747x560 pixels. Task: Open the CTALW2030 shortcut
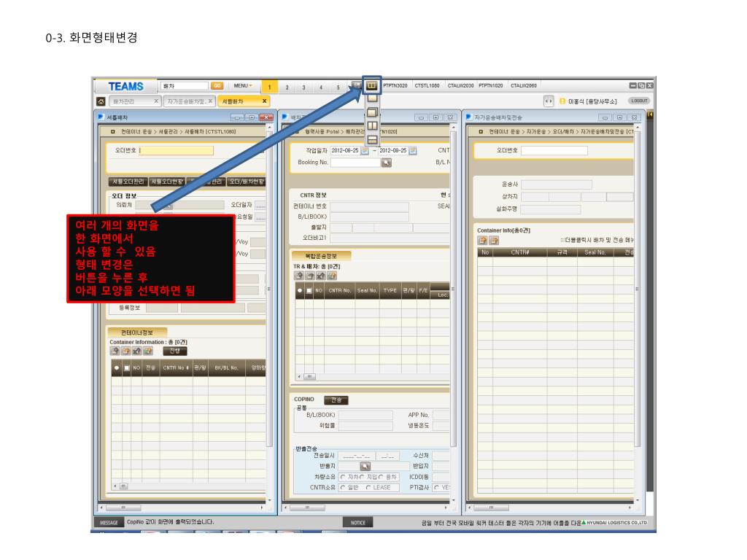coord(460,86)
